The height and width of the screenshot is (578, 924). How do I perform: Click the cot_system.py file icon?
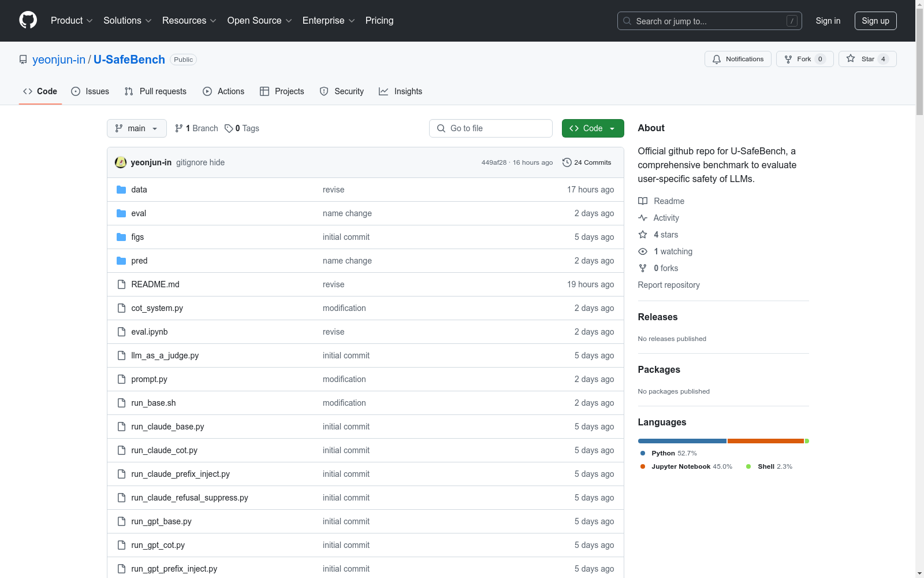(121, 308)
